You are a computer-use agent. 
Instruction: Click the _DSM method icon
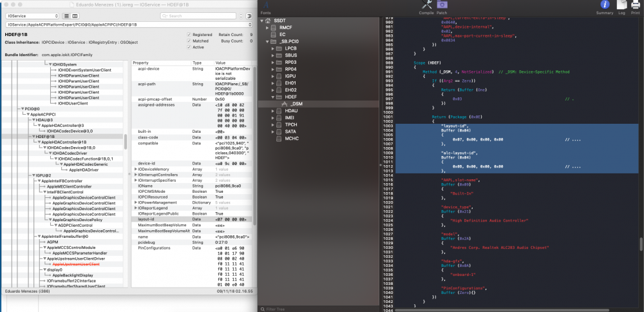pyautogui.click(x=285, y=104)
